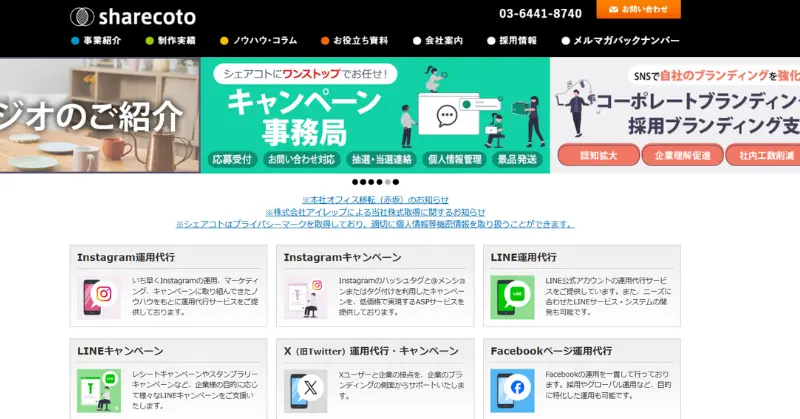
Task: Open お役立ち資料 menu item
Action: (355, 41)
